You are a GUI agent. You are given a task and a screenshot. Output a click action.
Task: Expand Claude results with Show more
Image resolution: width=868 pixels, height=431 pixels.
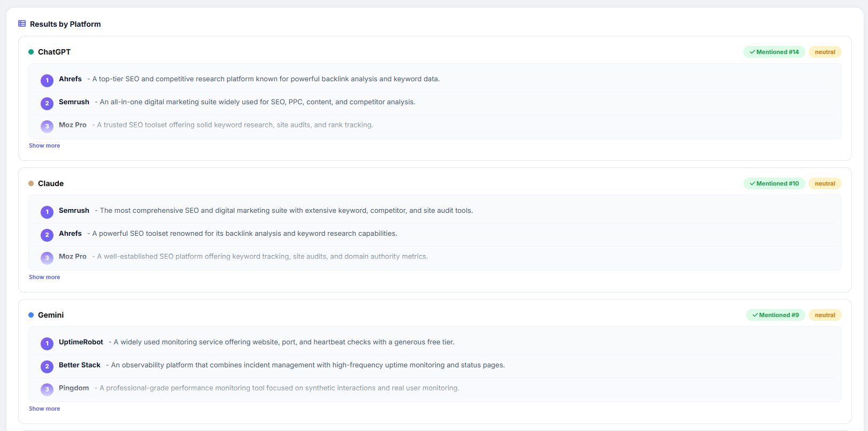44,277
